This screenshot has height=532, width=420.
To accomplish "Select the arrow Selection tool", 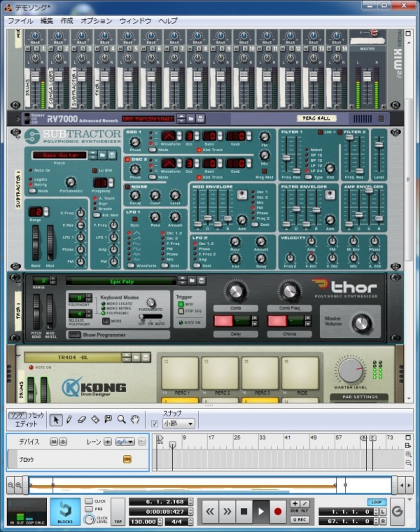I will [x=56, y=419].
